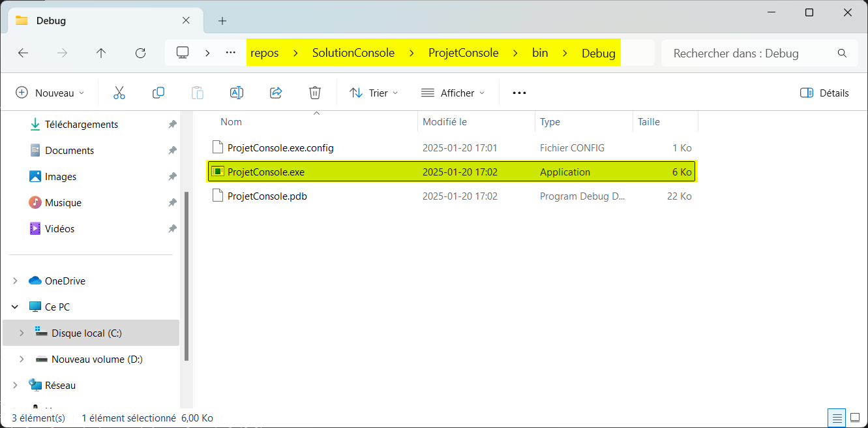Refresh the current folder view
The height and width of the screenshot is (428, 868).
[x=140, y=53]
